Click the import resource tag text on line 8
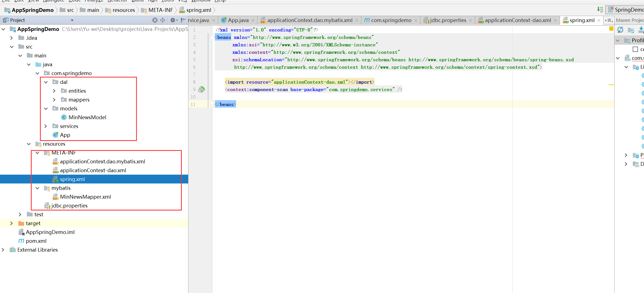The width and height of the screenshot is (644, 293). pos(299,82)
